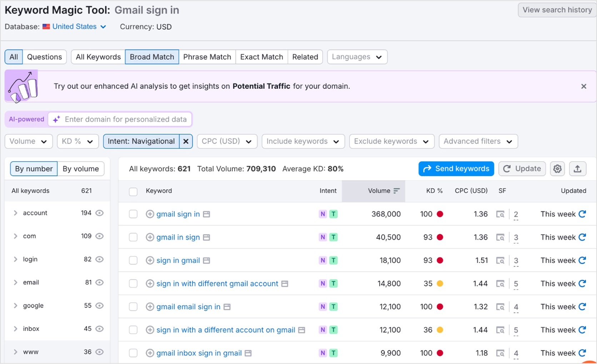Check 'sign in with different gmail account' checkbox
This screenshot has width=597, height=364.
pos(133,284)
